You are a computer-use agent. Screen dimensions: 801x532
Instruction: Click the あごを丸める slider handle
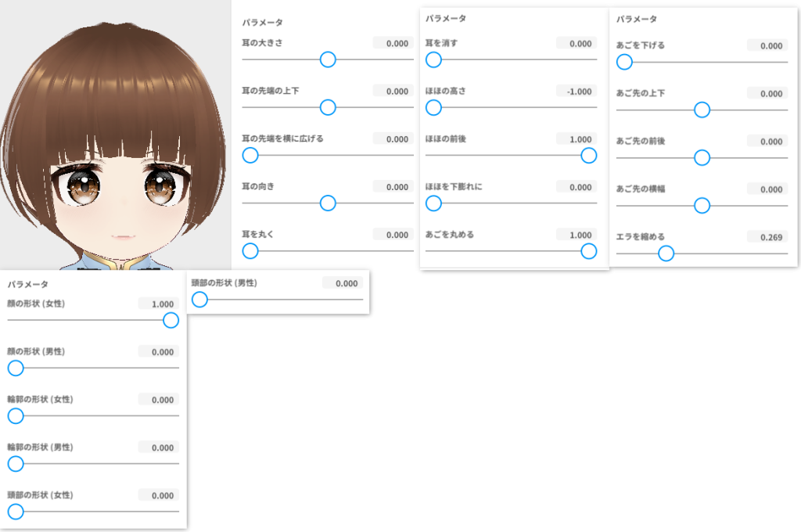tap(589, 251)
